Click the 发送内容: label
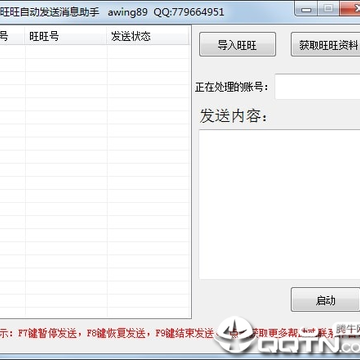Screen dimensions: 360x360 233,116
